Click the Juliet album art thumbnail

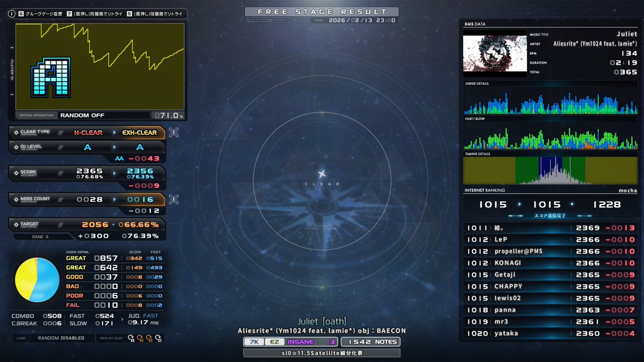(495, 53)
